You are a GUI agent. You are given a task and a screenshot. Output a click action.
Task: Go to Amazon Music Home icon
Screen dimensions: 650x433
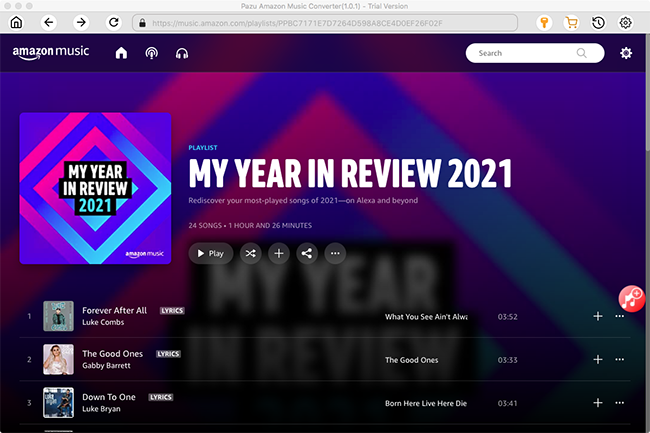click(x=121, y=53)
